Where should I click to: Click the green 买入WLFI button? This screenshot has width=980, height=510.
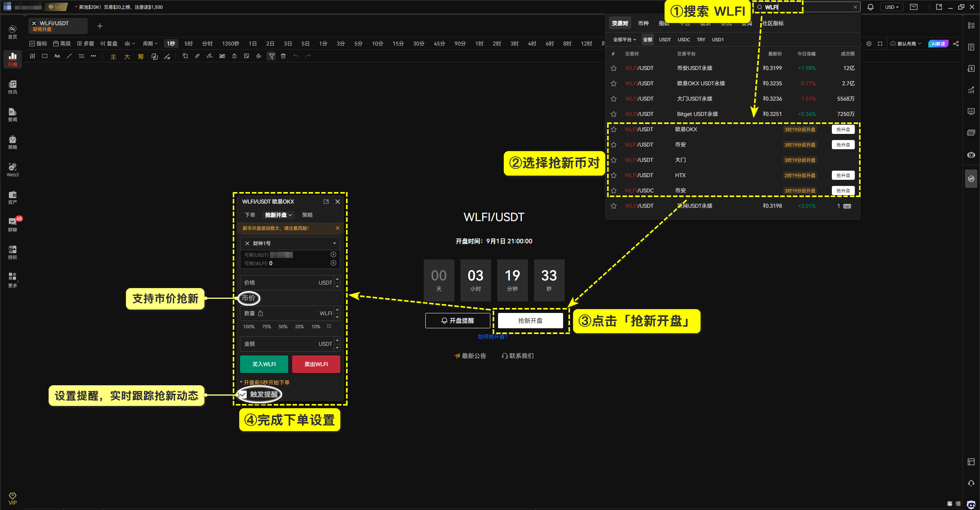264,364
